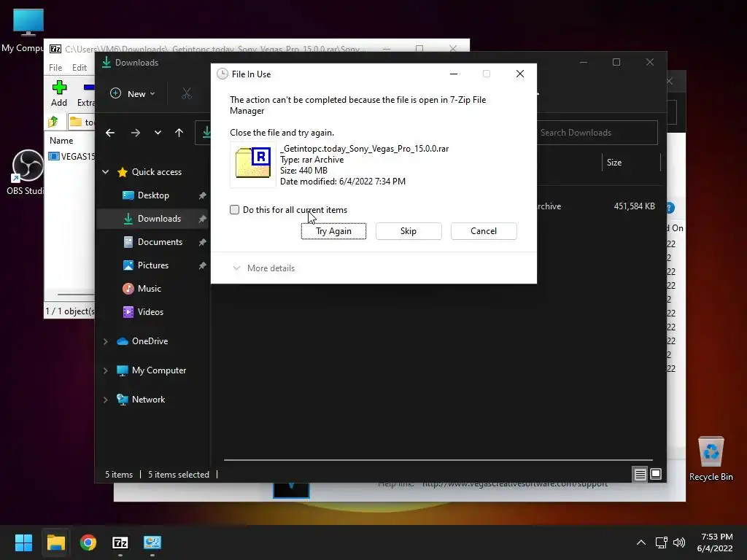Open the Recycle Bin desktop icon
Screen dimensions: 747x560
[x=711, y=459]
